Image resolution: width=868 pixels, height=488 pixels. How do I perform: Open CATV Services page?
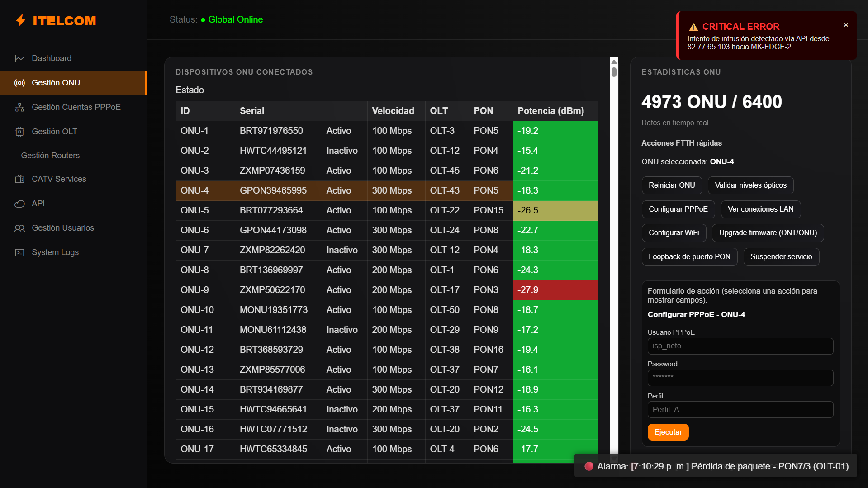coord(73,179)
